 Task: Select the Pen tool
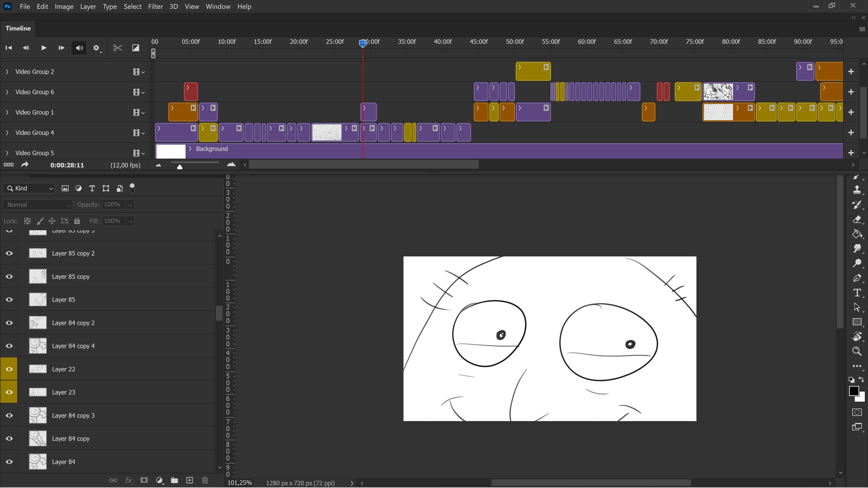point(857,278)
